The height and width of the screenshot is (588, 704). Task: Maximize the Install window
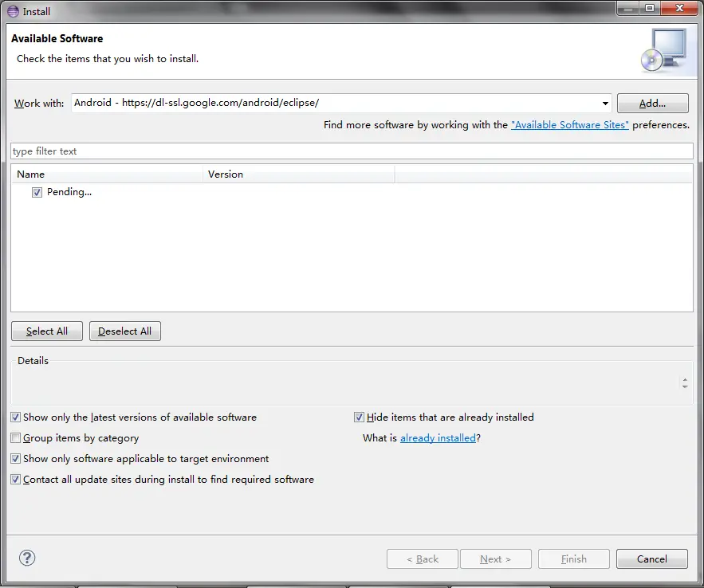(x=650, y=8)
